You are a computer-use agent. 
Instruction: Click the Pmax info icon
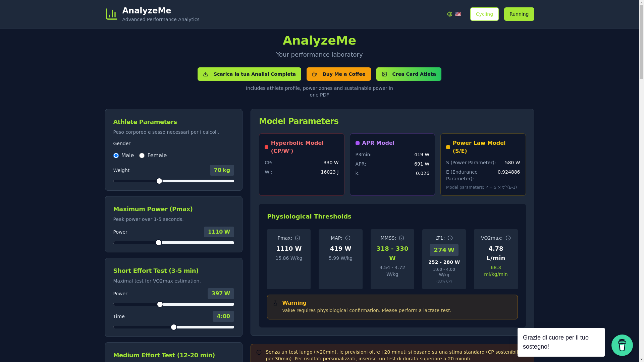tap(298, 238)
